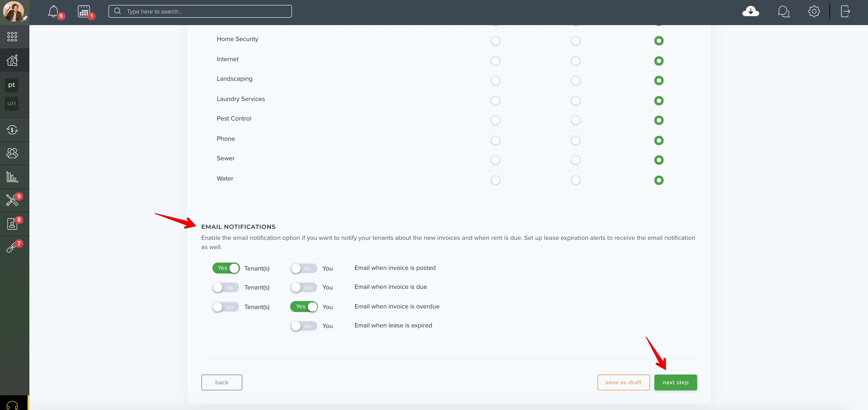Select the 'pt' sidebar item
The height and width of the screenshot is (410, 868).
[x=12, y=85]
